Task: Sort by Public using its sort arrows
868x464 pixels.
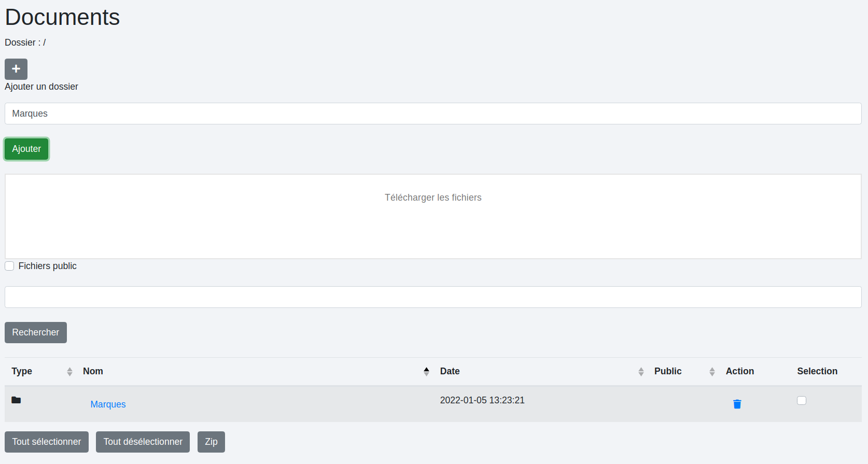Action: coord(712,372)
